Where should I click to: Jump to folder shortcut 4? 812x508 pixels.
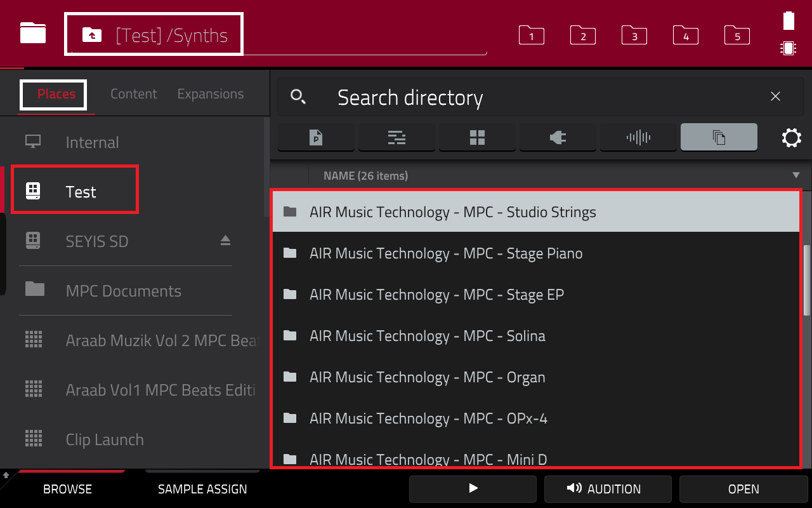click(686, 35)
